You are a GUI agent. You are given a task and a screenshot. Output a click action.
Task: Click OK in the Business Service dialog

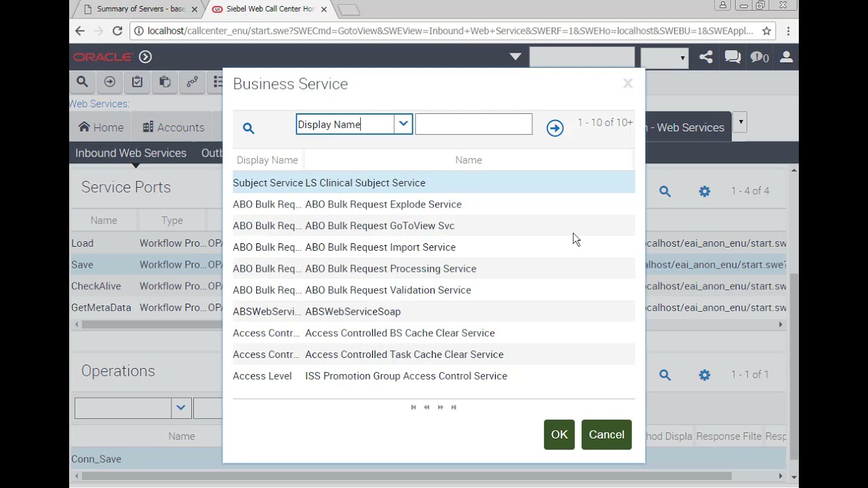tap(559, 434)
